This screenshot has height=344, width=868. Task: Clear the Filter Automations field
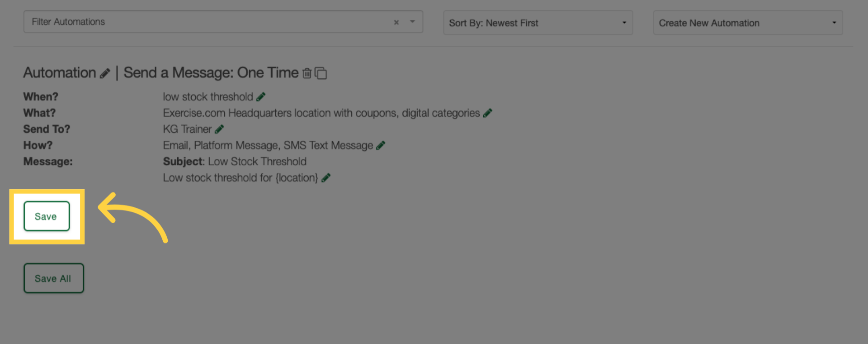pyautogui.click(x=396, y=22)
